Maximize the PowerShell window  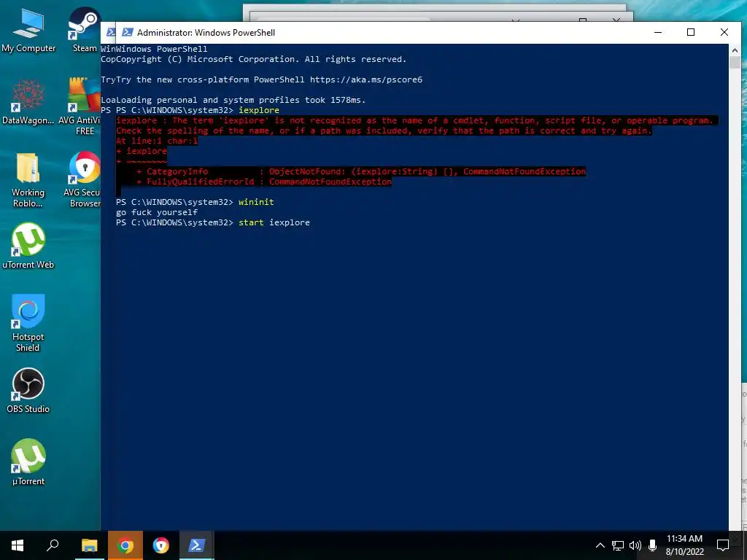click(691, 32)
